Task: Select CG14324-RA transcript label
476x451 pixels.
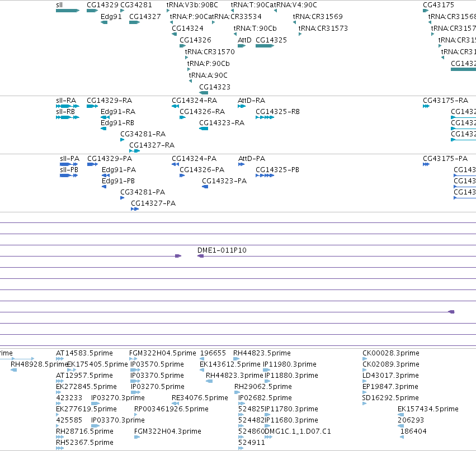Action: (x=194, y=101)
